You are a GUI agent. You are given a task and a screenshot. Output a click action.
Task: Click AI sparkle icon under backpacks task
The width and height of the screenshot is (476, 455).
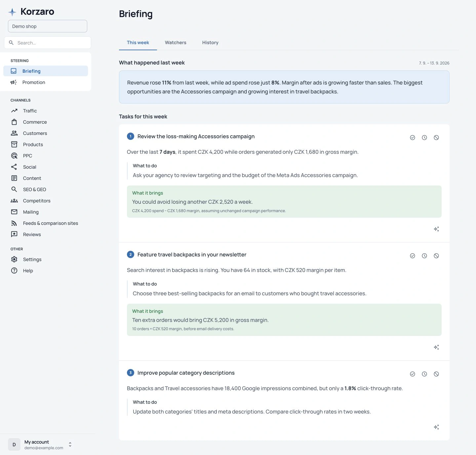pos(436,347)
